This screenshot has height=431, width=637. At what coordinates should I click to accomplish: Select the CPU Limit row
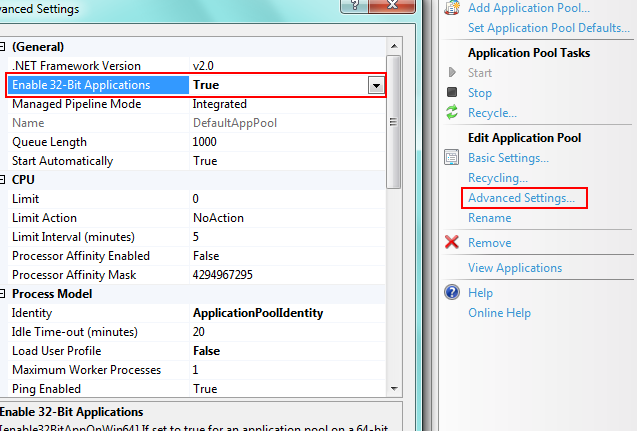coord(197,199)
